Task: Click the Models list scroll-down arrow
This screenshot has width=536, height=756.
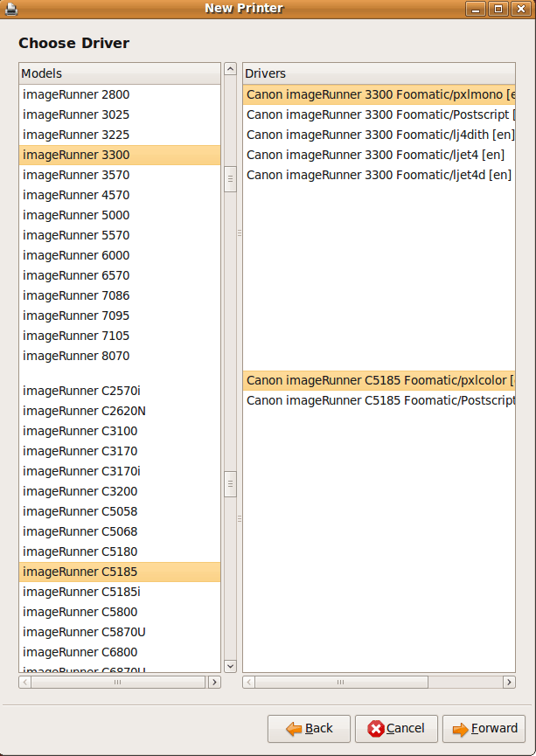Action: click(231, 666)
